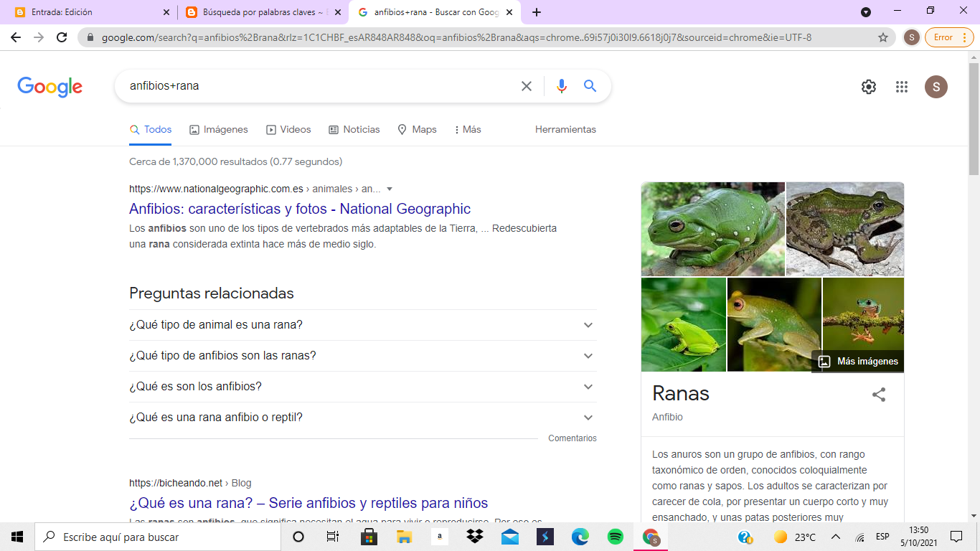Image resolution: width=980 pixels, height=551 pixels.
Task: Open Spotify from taskbar
Action: pyautogui.click(x=616, y=537)
